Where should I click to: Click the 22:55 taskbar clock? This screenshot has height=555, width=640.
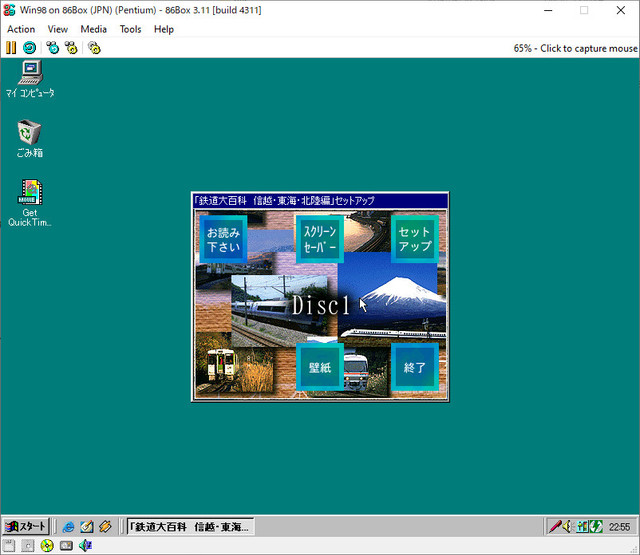pyautogui.click(x=619, y=527)
